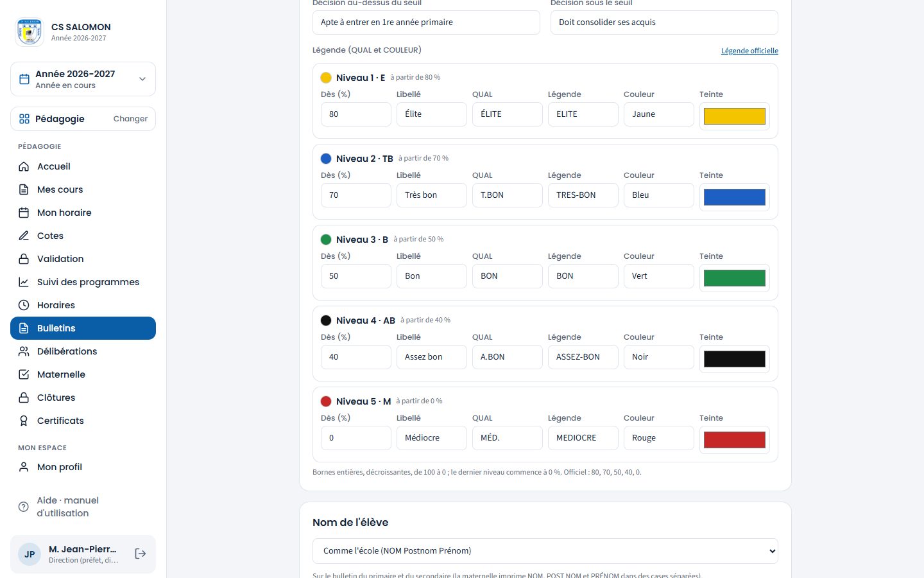
Task: Navigate to Certificats in sidebar
Action: click(x=83, y=421)
